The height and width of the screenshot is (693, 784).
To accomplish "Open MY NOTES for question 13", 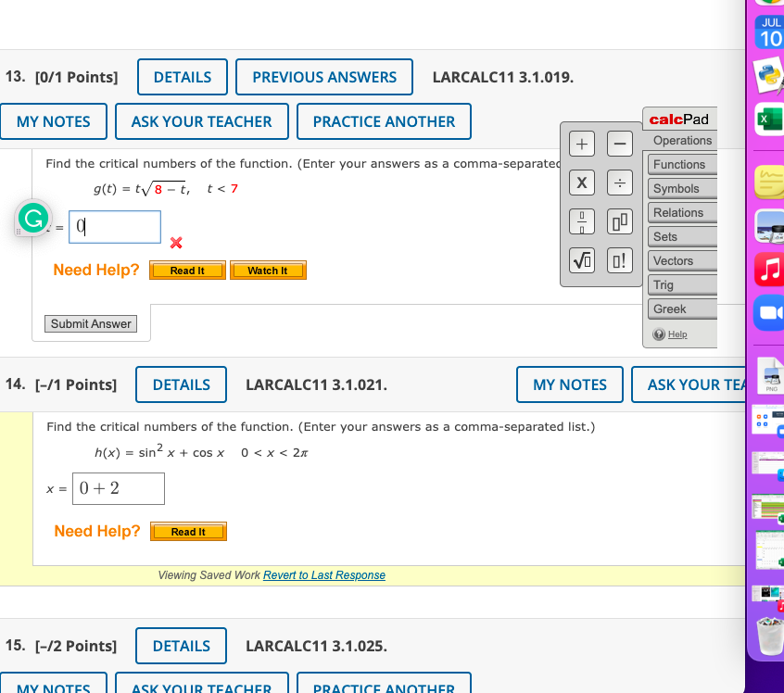I will 54,121.
